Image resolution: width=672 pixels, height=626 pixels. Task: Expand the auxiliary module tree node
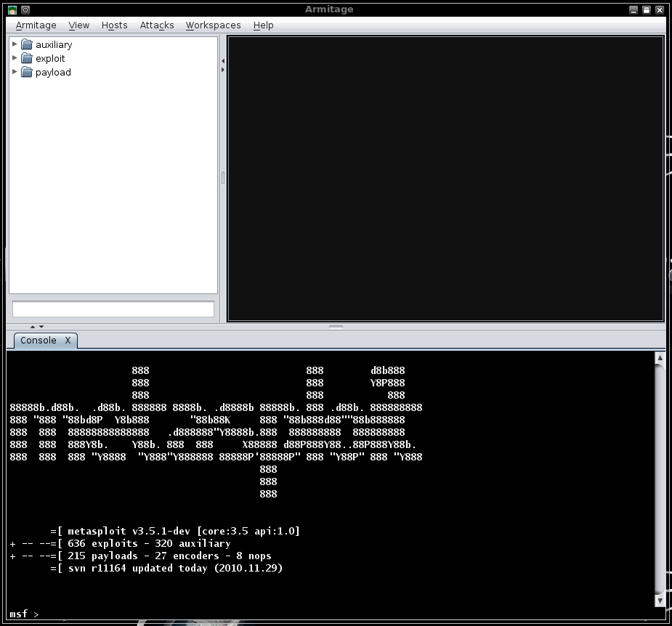(14, 44)
